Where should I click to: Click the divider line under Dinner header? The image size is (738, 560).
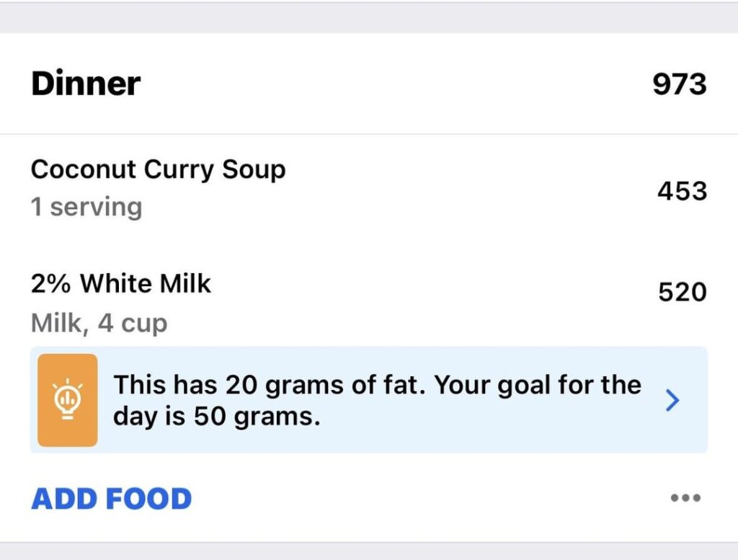pos(369,134)
